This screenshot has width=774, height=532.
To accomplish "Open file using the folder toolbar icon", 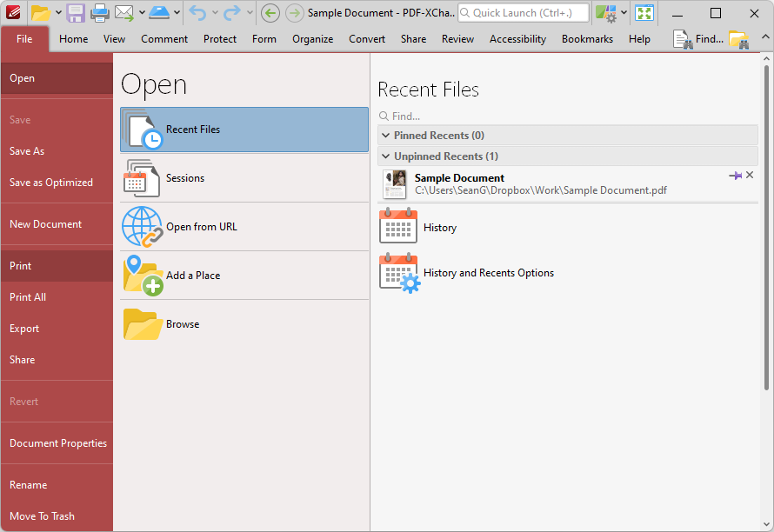I will point(41,12).
